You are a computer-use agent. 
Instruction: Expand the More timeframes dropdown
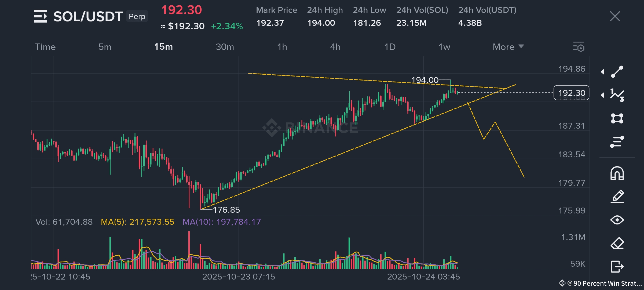508,47
